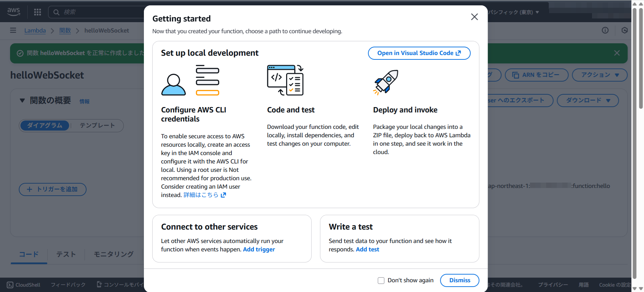Screen dimensions: 644x292
Task: Click the Add trigger link
Action: click(x=259, y=249)
